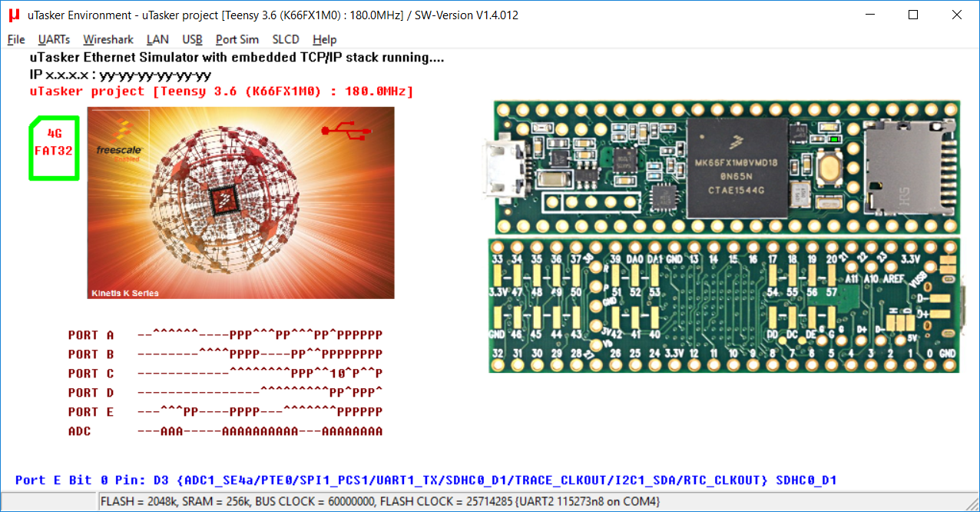Toggle the yellow pad above the GND 46 label
This screenshot has width=980, height=512.
[498, 317]
